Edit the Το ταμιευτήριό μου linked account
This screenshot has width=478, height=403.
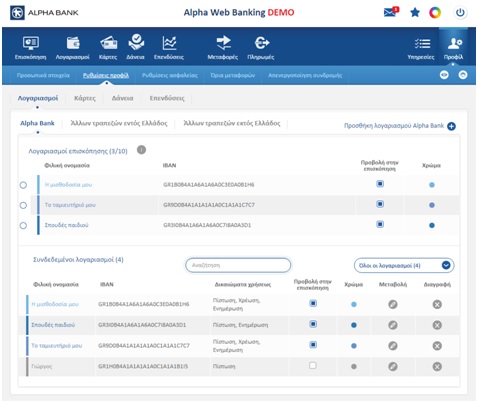point(393,346)
